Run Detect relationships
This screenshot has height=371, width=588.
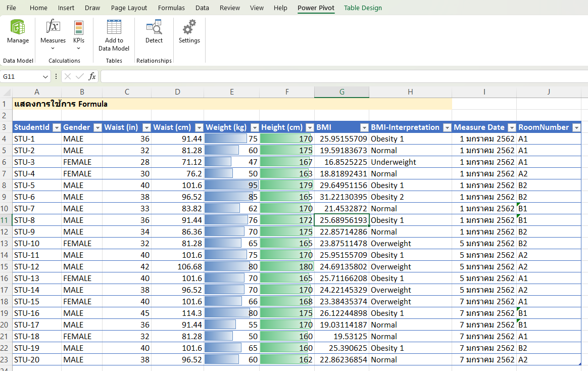(154, 32)
